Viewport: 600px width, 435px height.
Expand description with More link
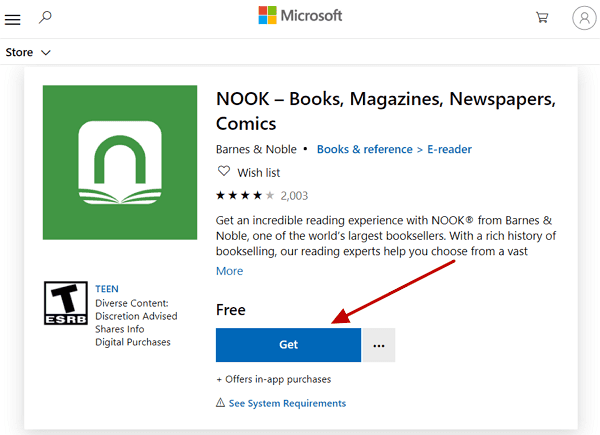click(229, 271)
